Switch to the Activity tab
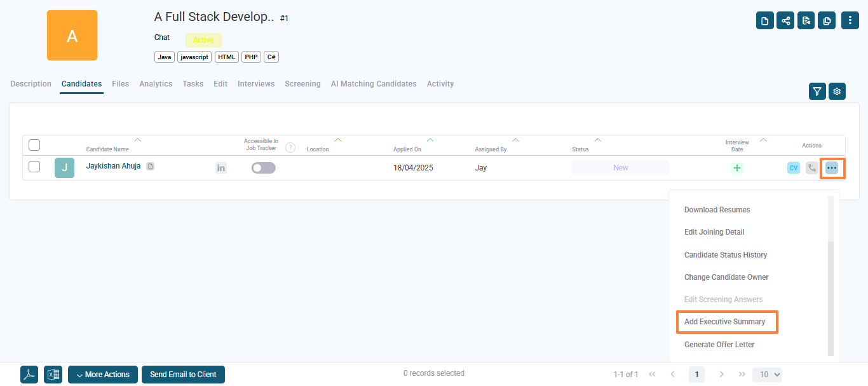Screen dimensions: 868x386 tap(440, 84)
